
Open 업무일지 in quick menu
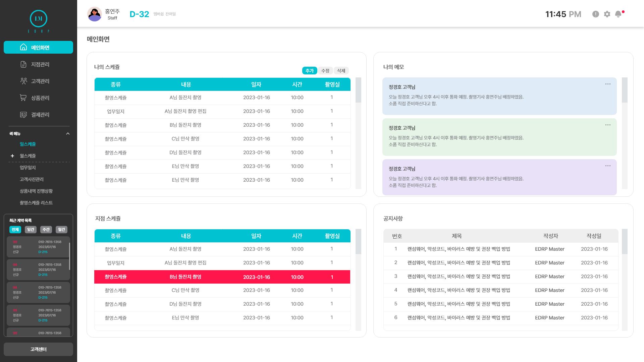tap(28, 168)
